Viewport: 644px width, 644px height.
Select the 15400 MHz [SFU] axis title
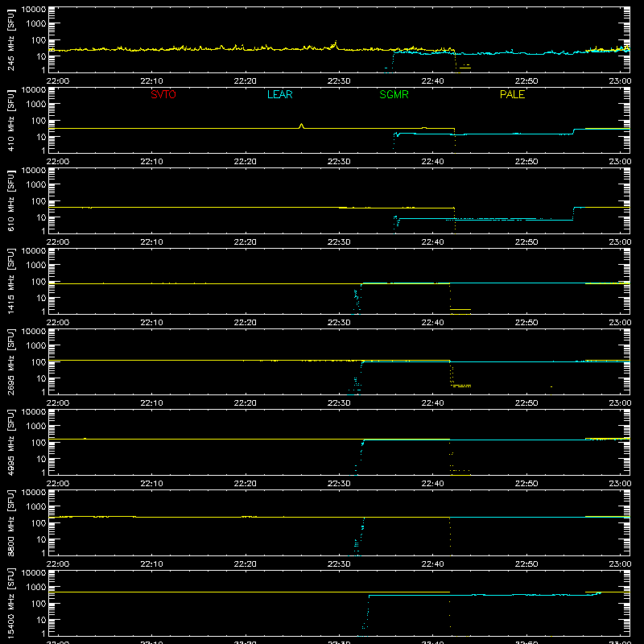11,603
